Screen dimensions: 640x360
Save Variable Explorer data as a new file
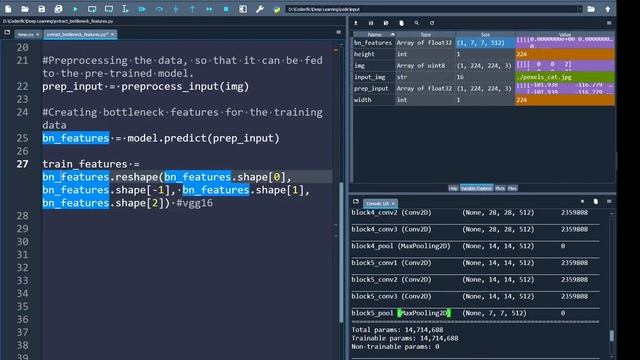(x=386, y=23)
